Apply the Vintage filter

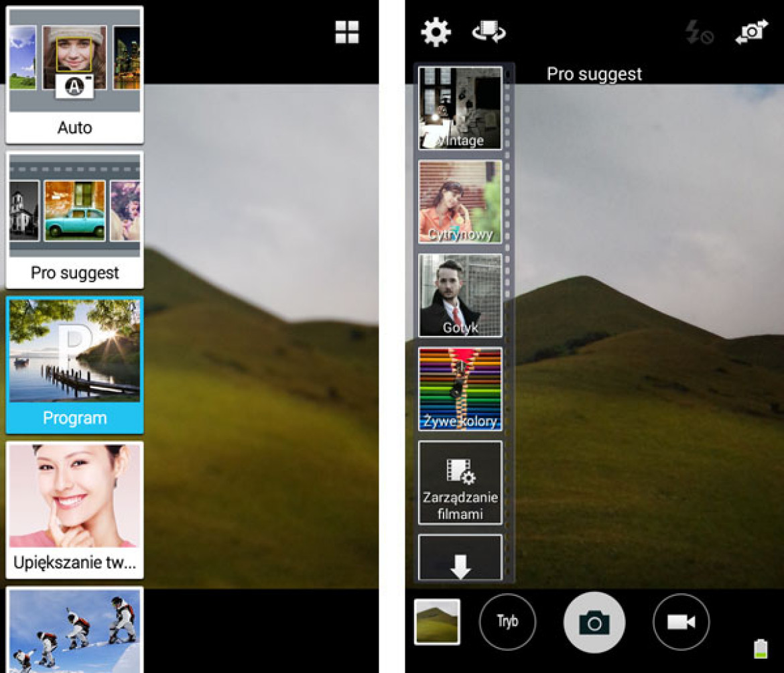pyautogui.click(x=460, y=108)
